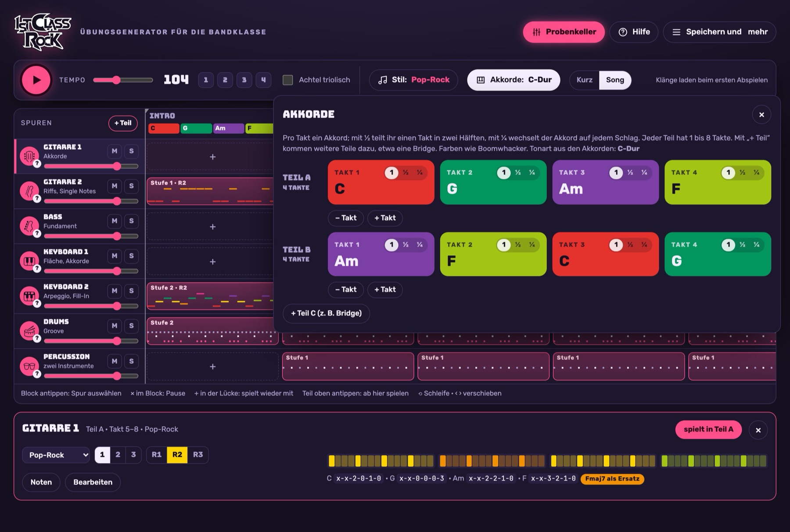The height and width of the screenshot is (532, 790).
Task: Open the Stil: Pop-Rock selector
Action: 413,80
